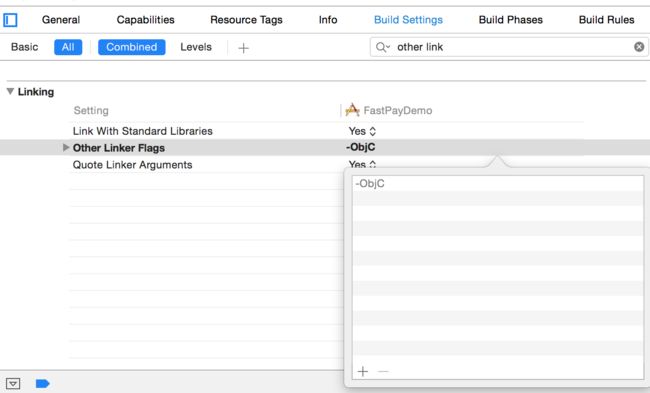Remove the selected linker flag entry
This screenshot has width=650, height=393.
point(383,371)
